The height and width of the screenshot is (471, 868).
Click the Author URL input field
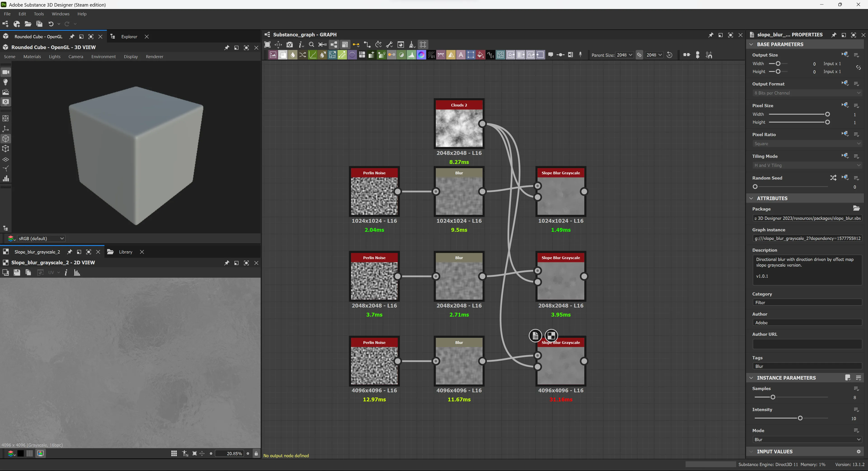click(807, 344)
